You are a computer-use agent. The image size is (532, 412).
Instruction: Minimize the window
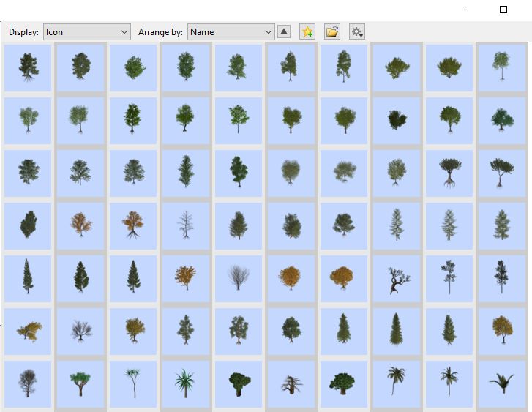pos(471,10)
